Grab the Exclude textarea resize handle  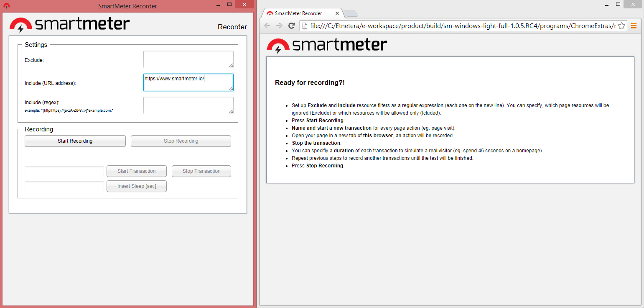click(x=231, y=66)
